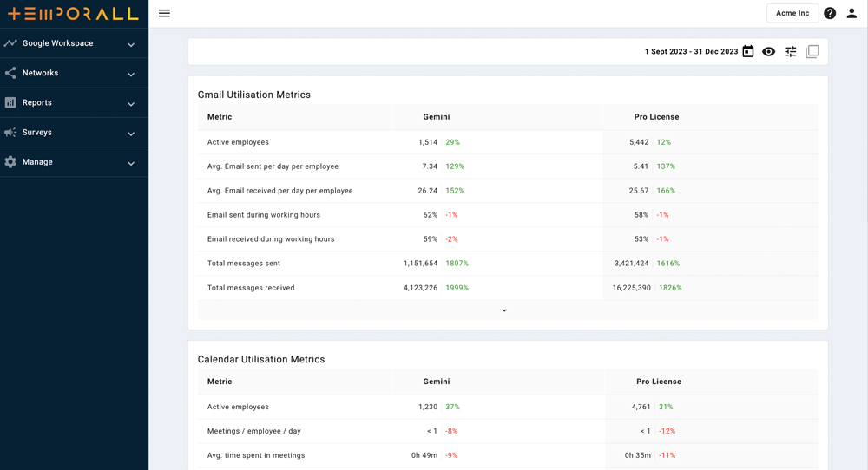Click the Surveys megaphone icon
This screenshot has height=470, width=868.
(x=10, y=132)
